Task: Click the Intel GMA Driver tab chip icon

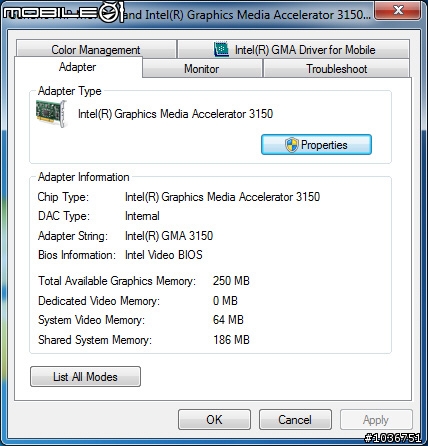Action: coord(221,49)
